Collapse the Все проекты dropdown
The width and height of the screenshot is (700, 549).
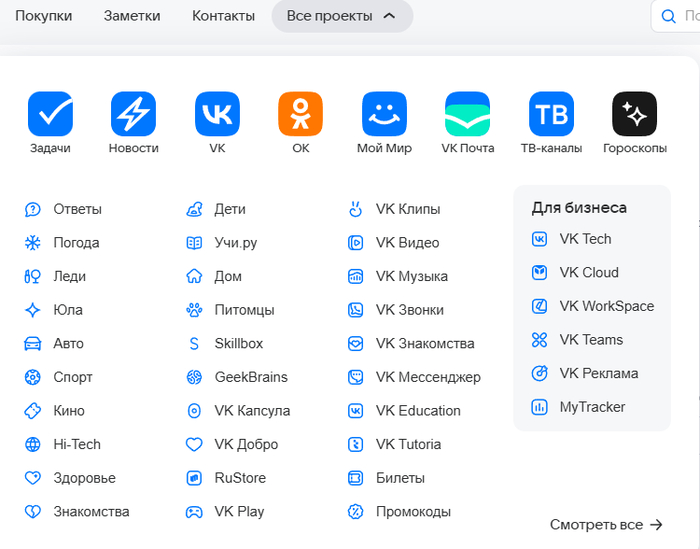(x=341, y=16)
